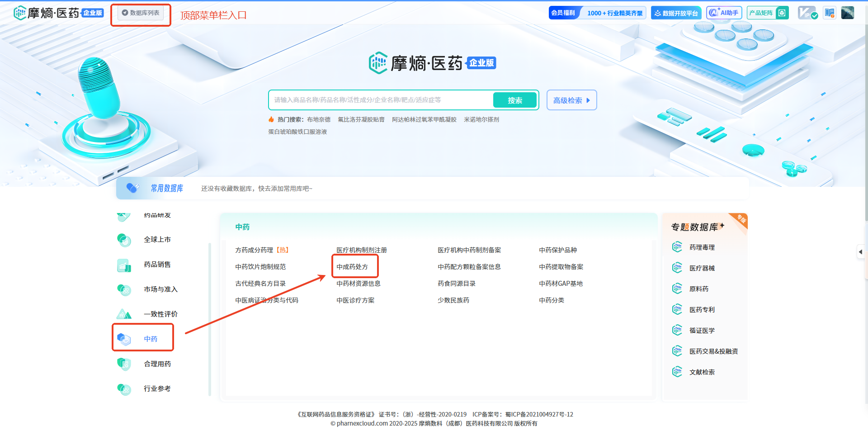Click the page vertical scrollbar
868x431 pixels.
[866, 122]
